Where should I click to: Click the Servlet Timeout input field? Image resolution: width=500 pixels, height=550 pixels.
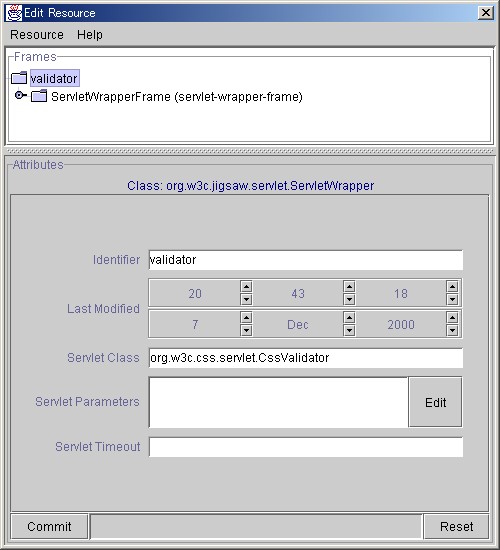(306, 447)
